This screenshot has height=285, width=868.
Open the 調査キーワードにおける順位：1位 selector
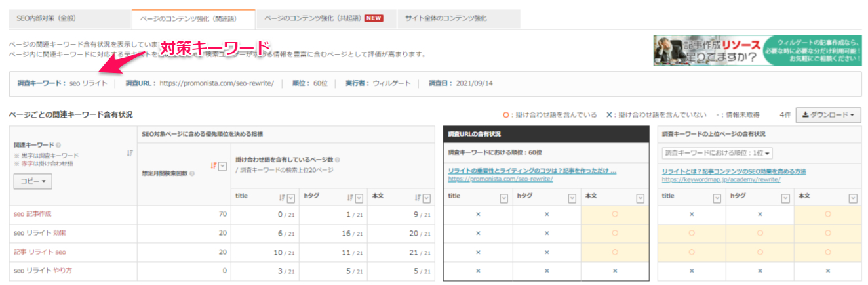[717, 153]
